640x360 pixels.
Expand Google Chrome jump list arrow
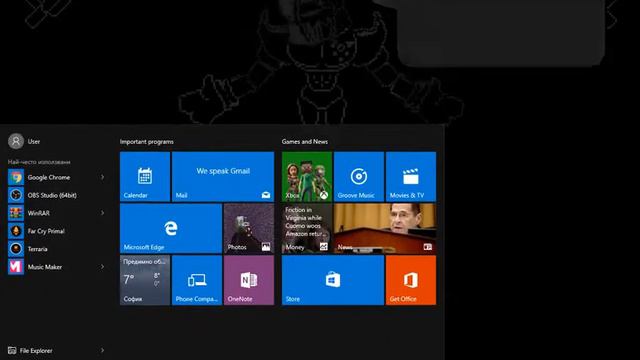(102, 177)
